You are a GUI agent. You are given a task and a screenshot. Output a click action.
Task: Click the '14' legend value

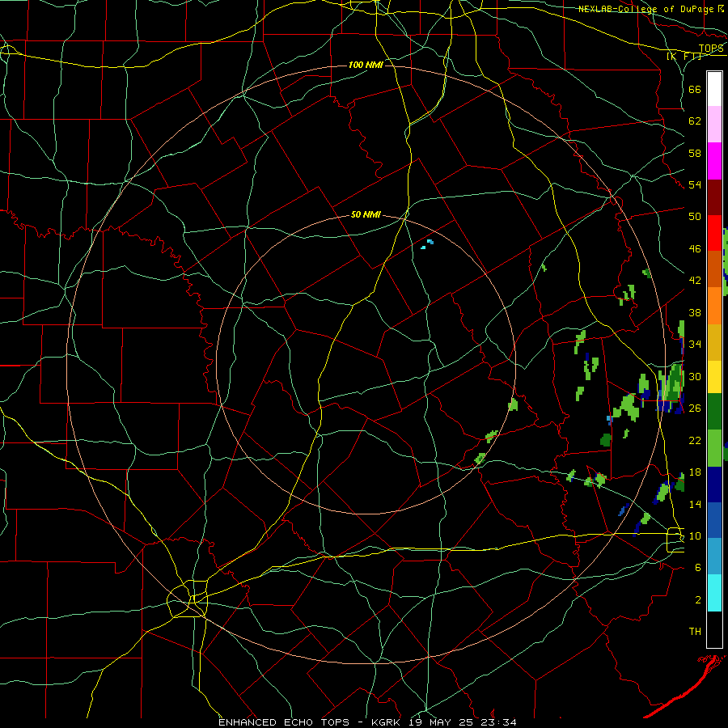695,504
